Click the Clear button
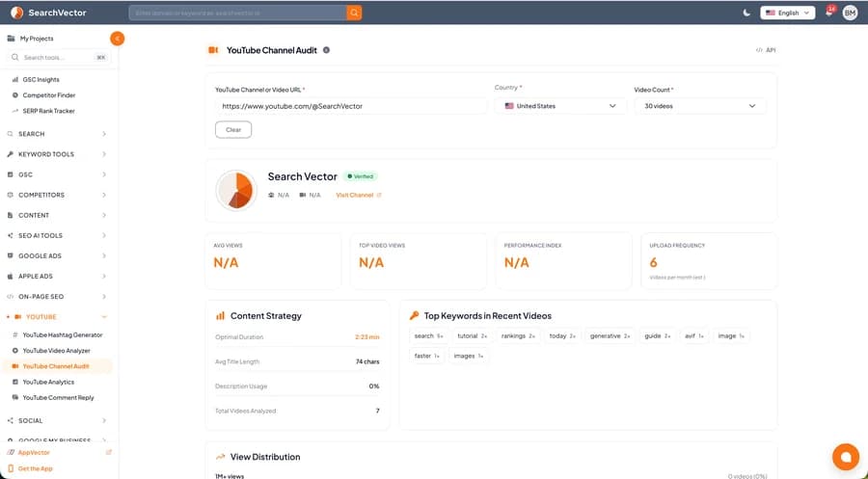 pos(233,129)
